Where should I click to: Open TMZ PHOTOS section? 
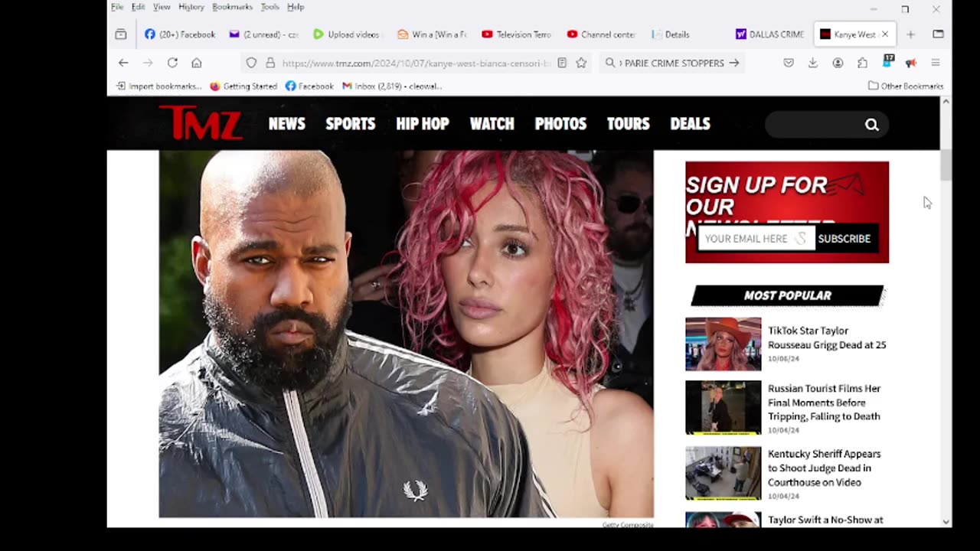[x=560, y=124]
